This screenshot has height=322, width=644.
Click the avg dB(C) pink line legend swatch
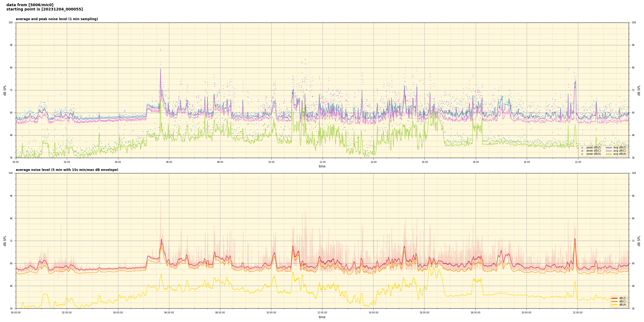coord(609,151)
